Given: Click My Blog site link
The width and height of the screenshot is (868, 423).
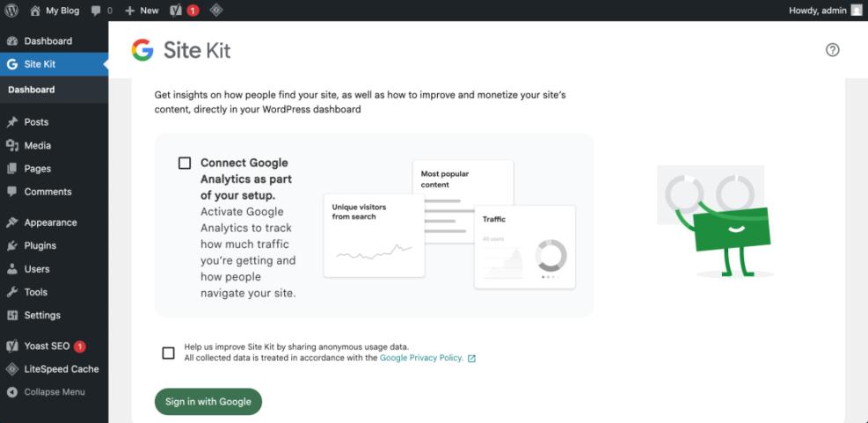Looking at the screenshot, I should 62,11.
